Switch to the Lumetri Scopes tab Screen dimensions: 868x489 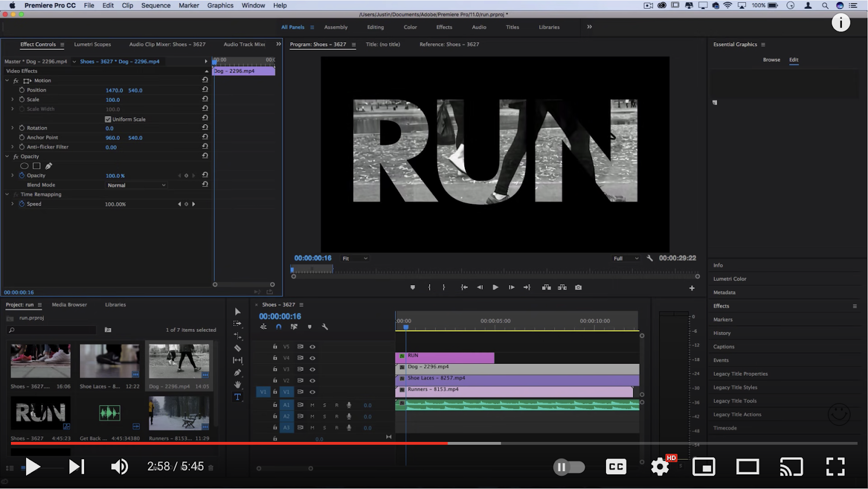pyautogui.click(x=92, y=44)
